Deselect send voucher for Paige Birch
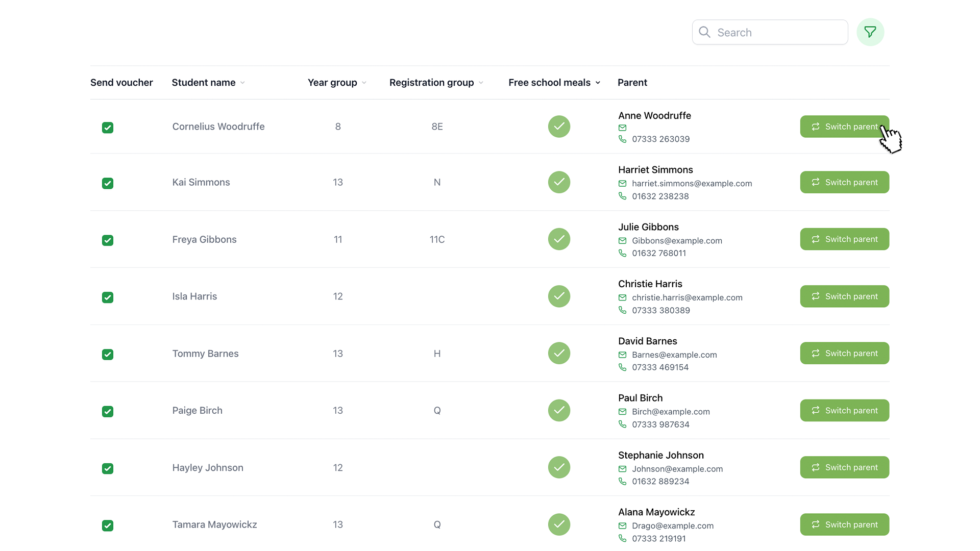This screenshot has height=551, width=980. pos(107,411)
